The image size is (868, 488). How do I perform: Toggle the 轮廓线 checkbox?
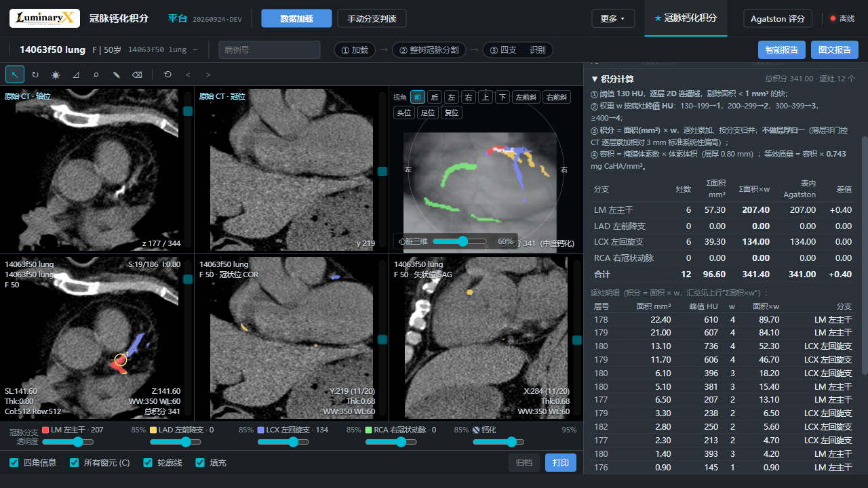(148, 463)
